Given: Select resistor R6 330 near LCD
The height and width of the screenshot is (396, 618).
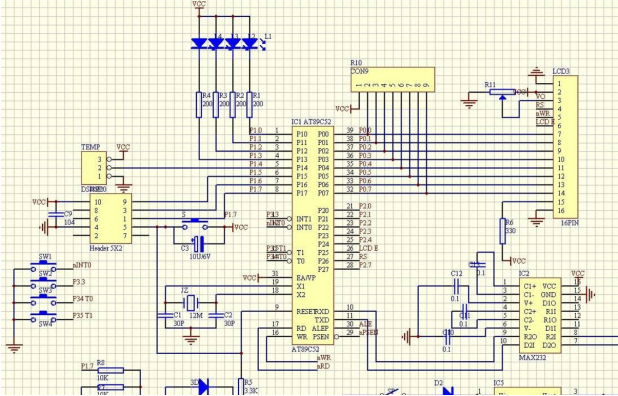Looking at the screenshot, I should coord(503,231).
